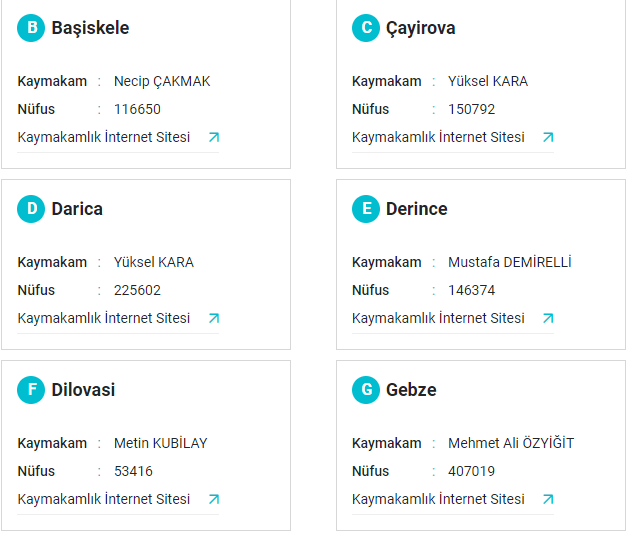628x536 pixels.
Task: Click the B circle badge for Başiskele
Action: tap(31, 28)
